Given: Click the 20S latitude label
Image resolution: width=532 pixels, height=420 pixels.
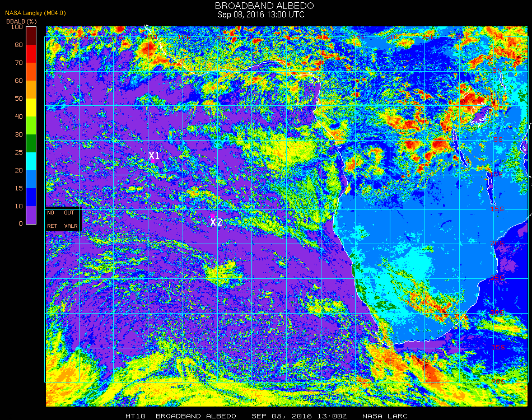Looking at the screenshot, I should tap(497, 243).
